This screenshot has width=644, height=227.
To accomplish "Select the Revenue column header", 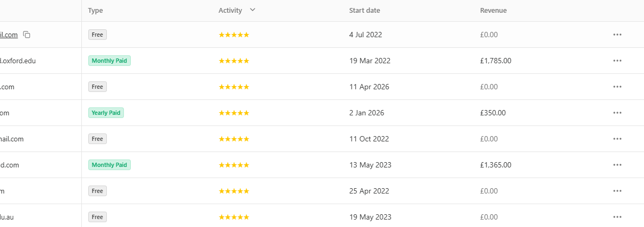I will tap(494, 11).
